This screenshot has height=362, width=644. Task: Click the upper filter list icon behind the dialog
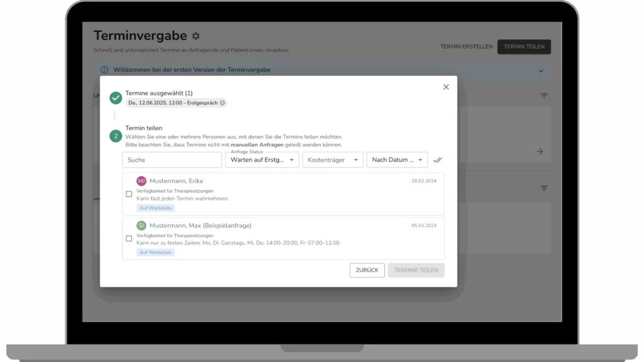(544, 96)
